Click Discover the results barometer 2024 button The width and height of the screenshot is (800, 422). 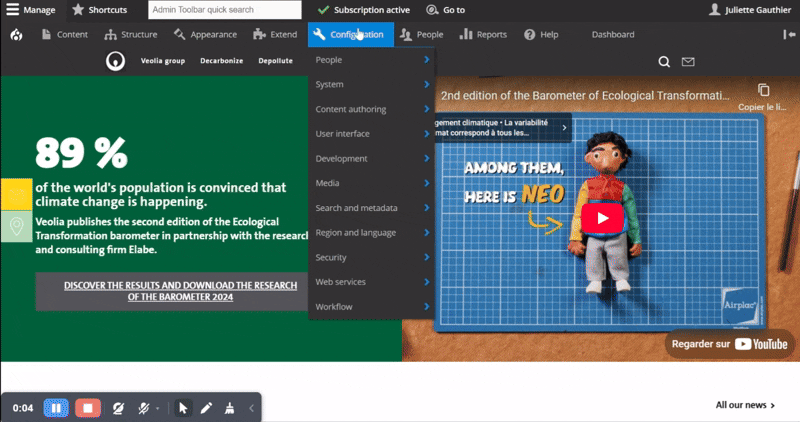(x=180, y=291)
